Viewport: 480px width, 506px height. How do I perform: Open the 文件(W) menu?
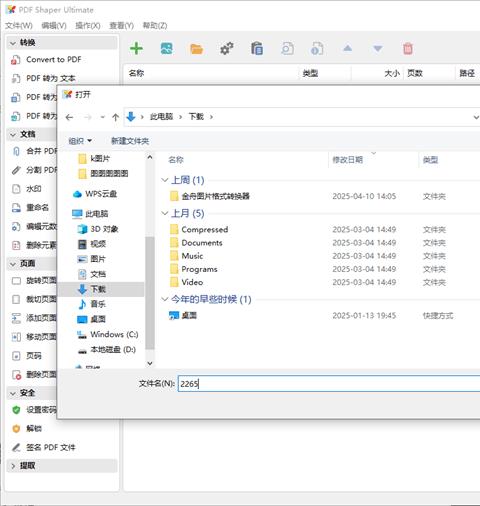tap(19, 26)
